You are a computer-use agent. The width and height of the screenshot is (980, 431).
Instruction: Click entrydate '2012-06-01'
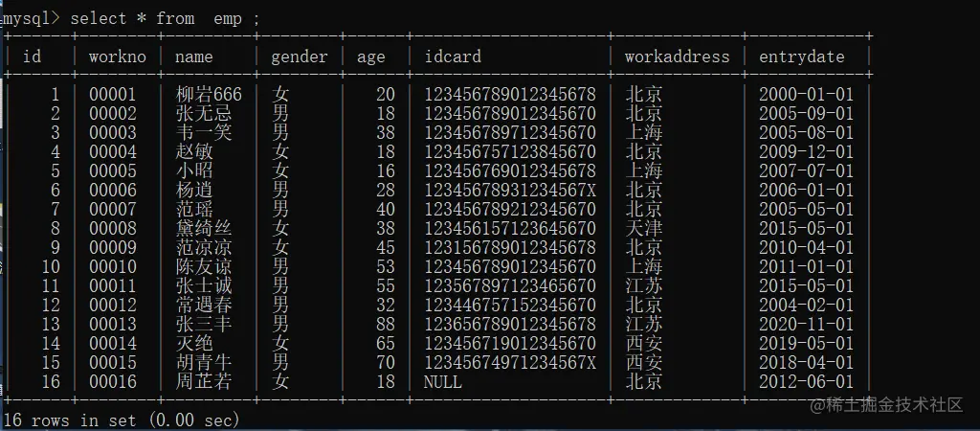tap(806, 381)
